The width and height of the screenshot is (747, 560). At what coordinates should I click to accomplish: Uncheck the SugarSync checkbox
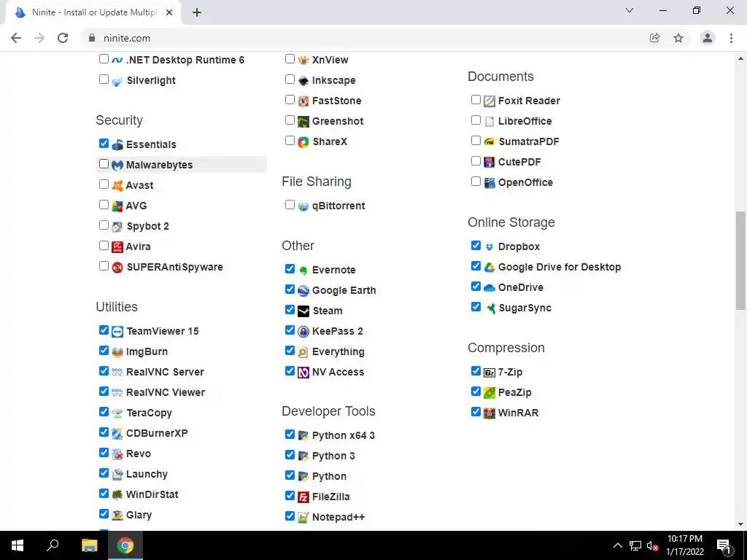(x=476, y=307)
